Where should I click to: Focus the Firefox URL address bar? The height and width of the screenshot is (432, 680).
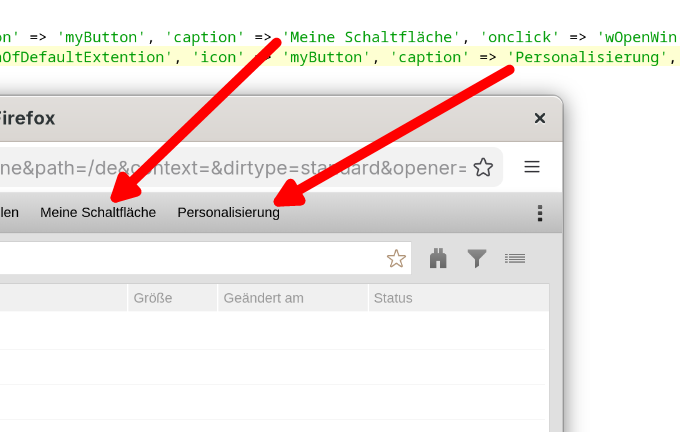click(230, 167)
